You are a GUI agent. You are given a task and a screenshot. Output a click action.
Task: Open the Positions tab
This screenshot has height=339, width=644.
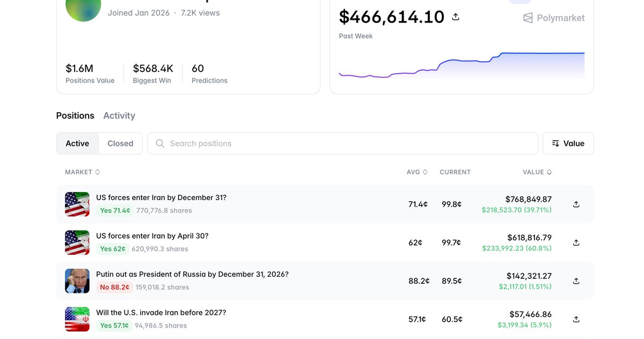[x=75, y=116]
